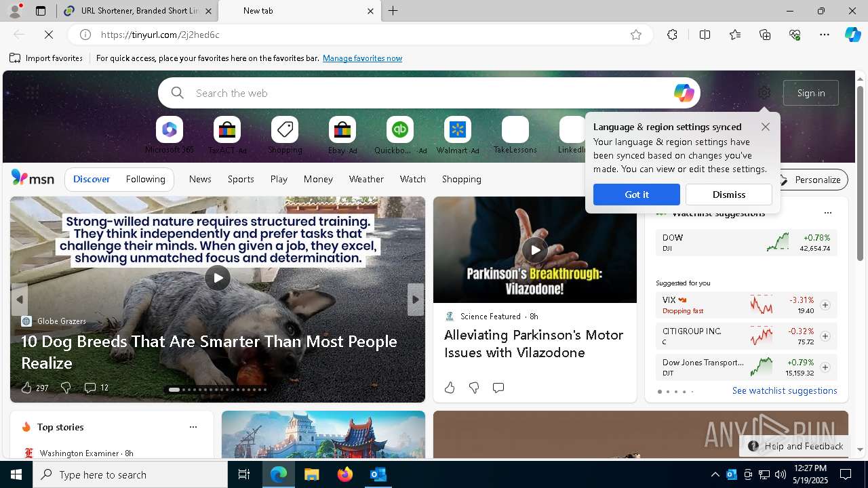Open the TaxACT ad shortcut

point(227,135)
